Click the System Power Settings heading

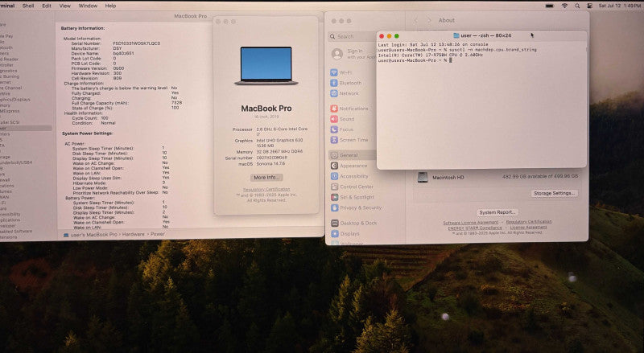(88, 133)
